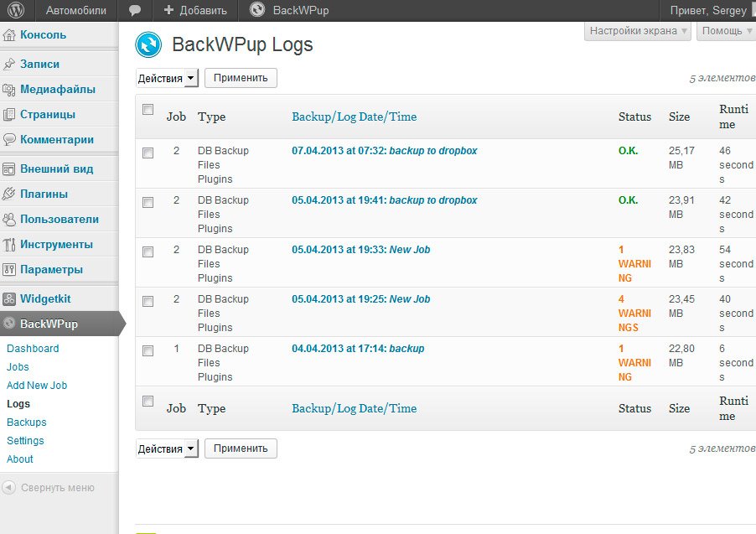Viewport: 756px width, 534px height.
Task: Select checkbox for 04.04.2013 17:14 backup log
Action: (148, 350)
